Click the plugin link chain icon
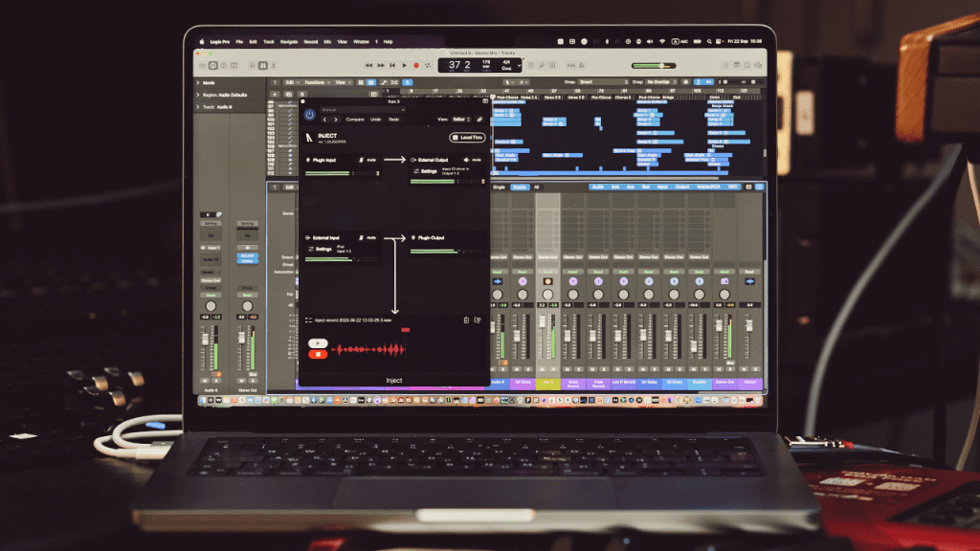This screenshot has width=980, height=551. click(480, 120)
